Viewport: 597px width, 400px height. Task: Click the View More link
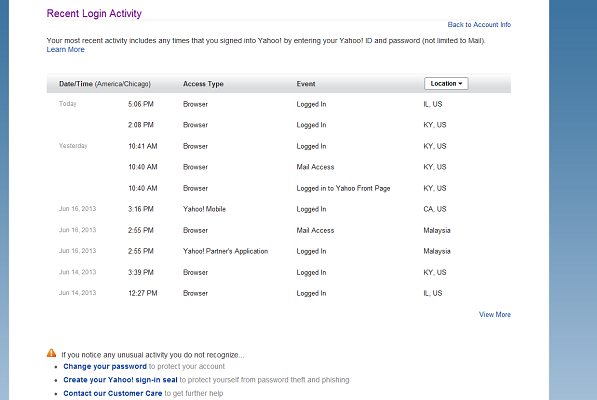coord(495,315)
